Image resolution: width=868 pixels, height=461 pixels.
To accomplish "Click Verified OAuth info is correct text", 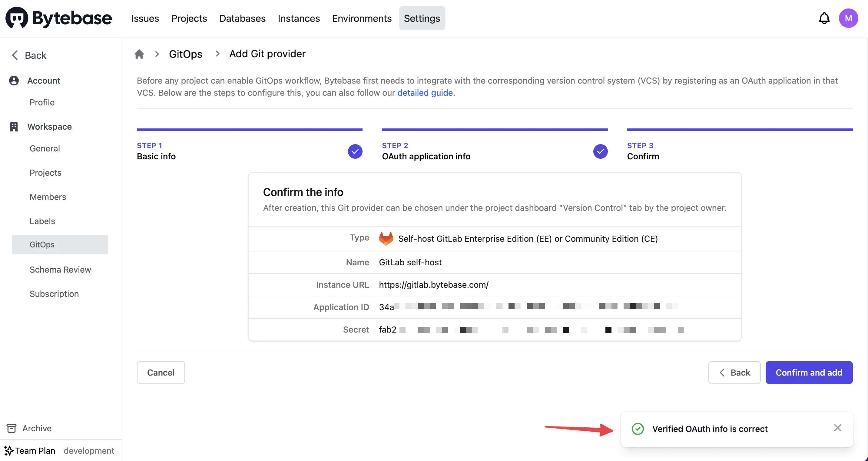I will pos(710,429).
